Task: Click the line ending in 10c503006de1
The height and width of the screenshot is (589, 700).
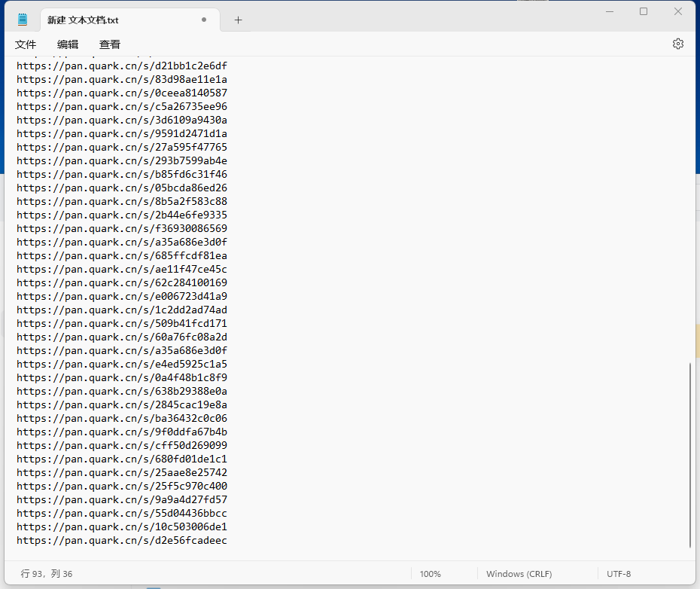Action: pyautogui.click(x=122, y=527)
